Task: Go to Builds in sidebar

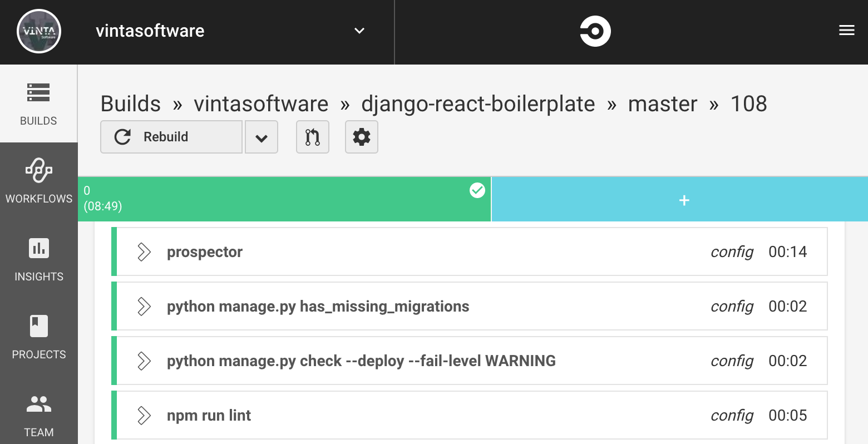Action: pyautogui.click(x=38, y=104)
